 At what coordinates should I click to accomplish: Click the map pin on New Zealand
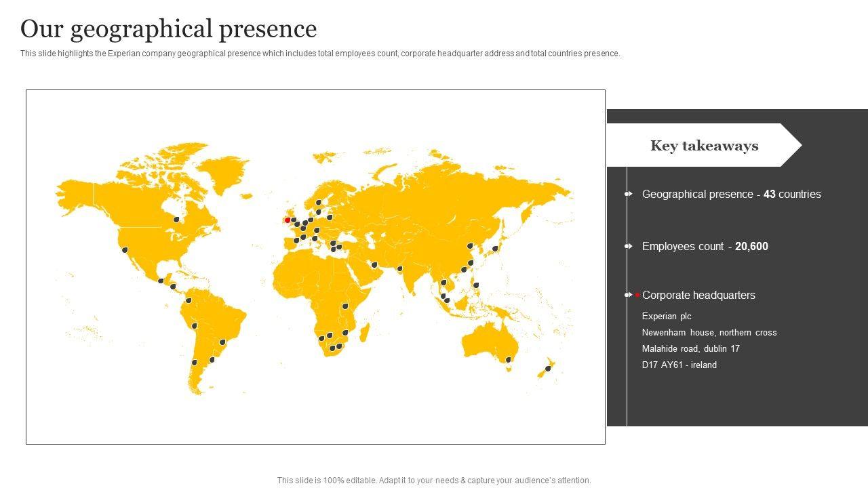point(548,369)
